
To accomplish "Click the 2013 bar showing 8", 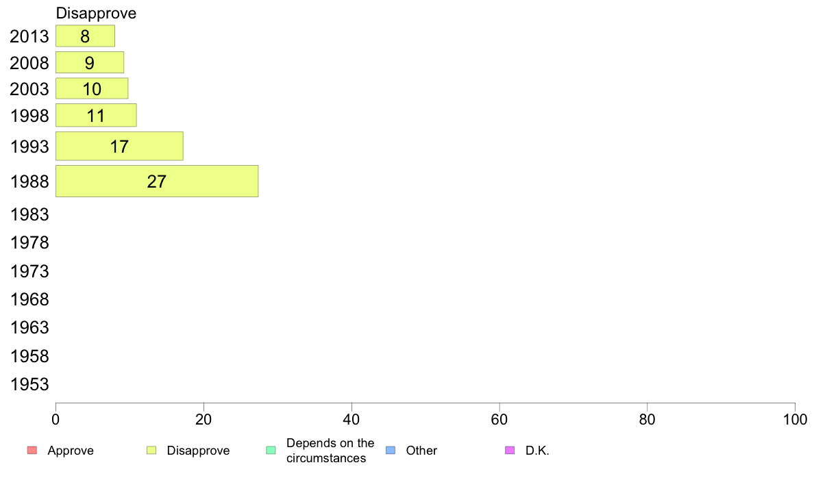I will click(x=85, y=36).
